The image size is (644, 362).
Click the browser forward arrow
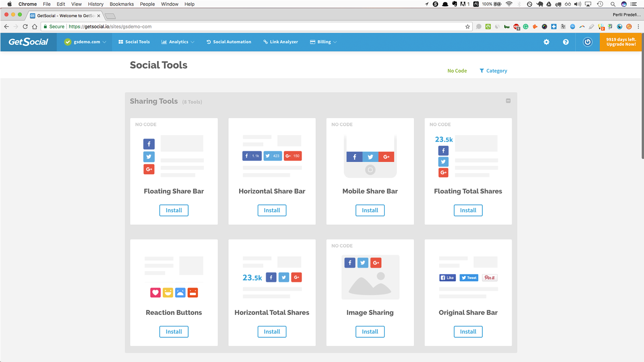16,27
